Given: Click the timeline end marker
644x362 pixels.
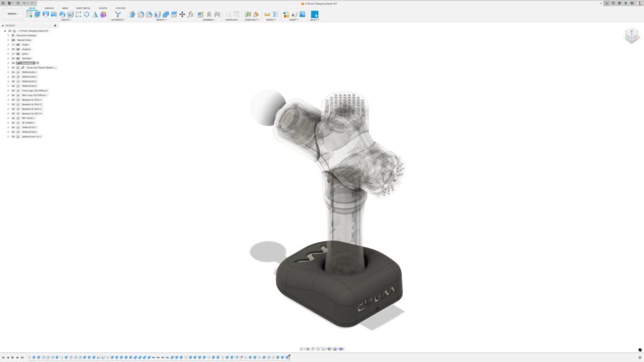Looking at the screenshot, I should pyautogui.click(x=289, y=358).
